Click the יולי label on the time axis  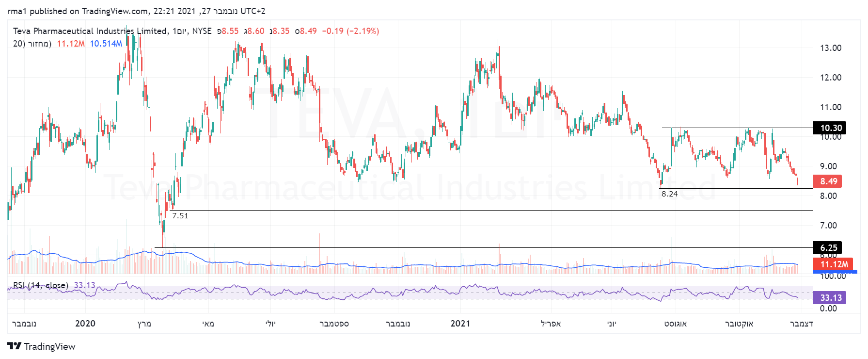click(270, 324)
